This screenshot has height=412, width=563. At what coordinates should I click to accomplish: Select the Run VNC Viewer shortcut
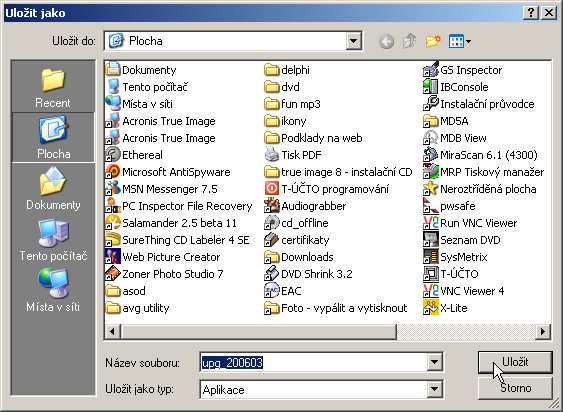point(470,223)
